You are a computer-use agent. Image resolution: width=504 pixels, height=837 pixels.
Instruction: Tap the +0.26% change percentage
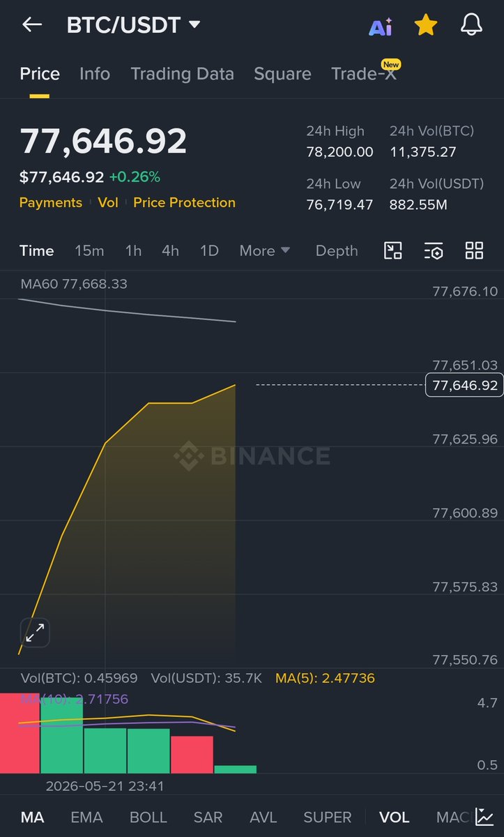pos(135,177)
